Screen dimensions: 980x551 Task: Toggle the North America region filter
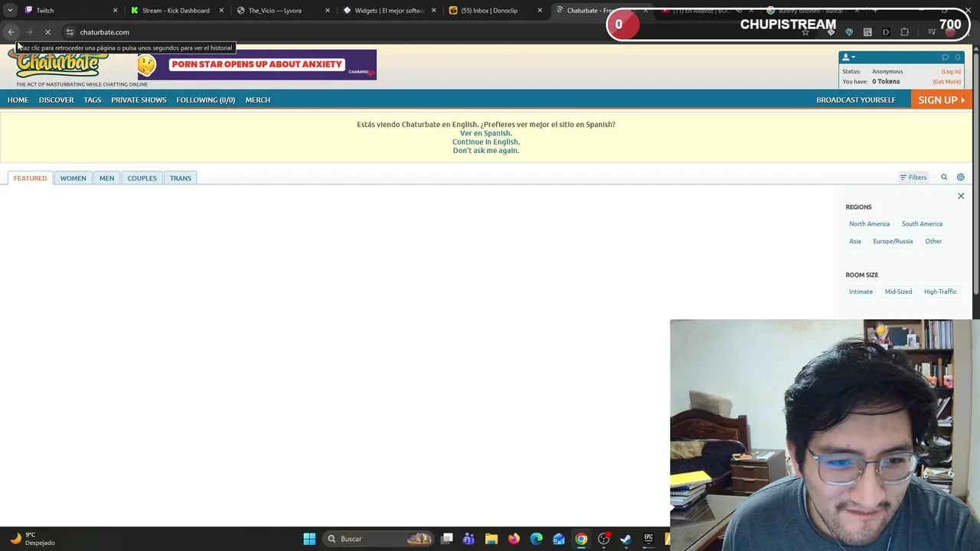[x=869, y=224]
